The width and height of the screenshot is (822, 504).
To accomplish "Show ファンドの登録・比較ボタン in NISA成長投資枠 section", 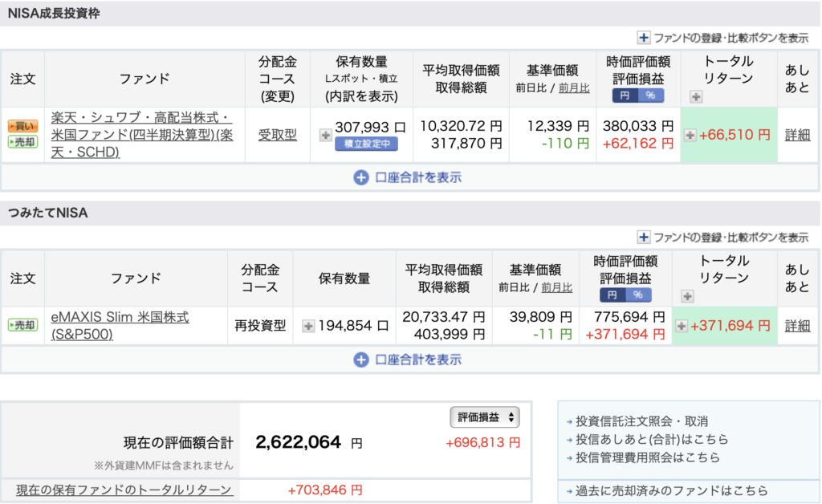I will click(x=722, y=37).
